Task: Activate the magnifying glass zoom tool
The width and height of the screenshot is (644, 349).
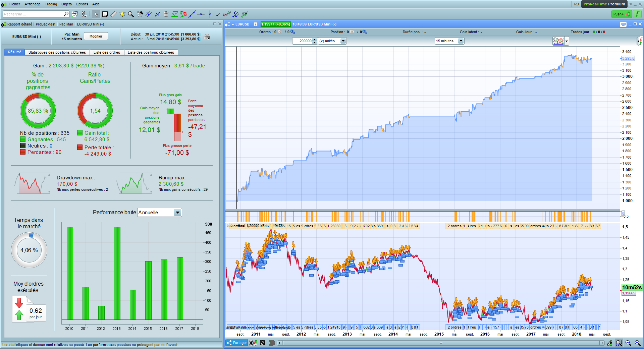Action: (x=131, y=14)
